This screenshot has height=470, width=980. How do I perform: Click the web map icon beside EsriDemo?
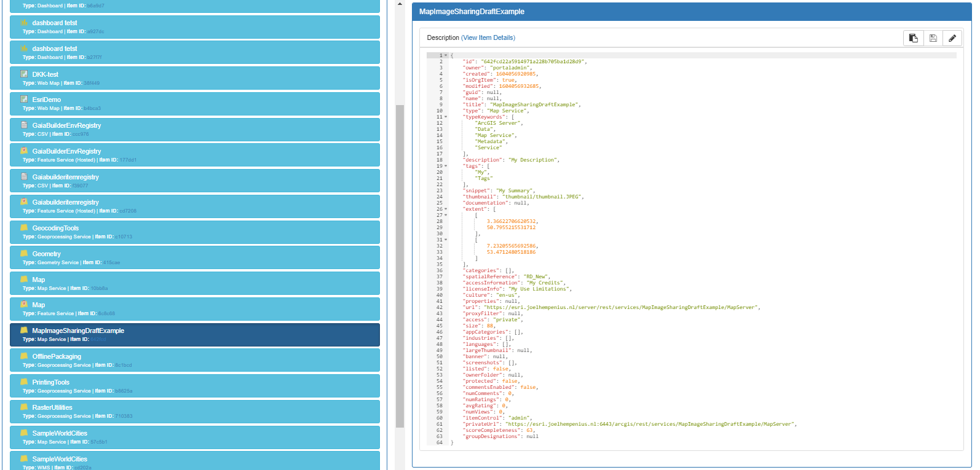coord(24,99)
